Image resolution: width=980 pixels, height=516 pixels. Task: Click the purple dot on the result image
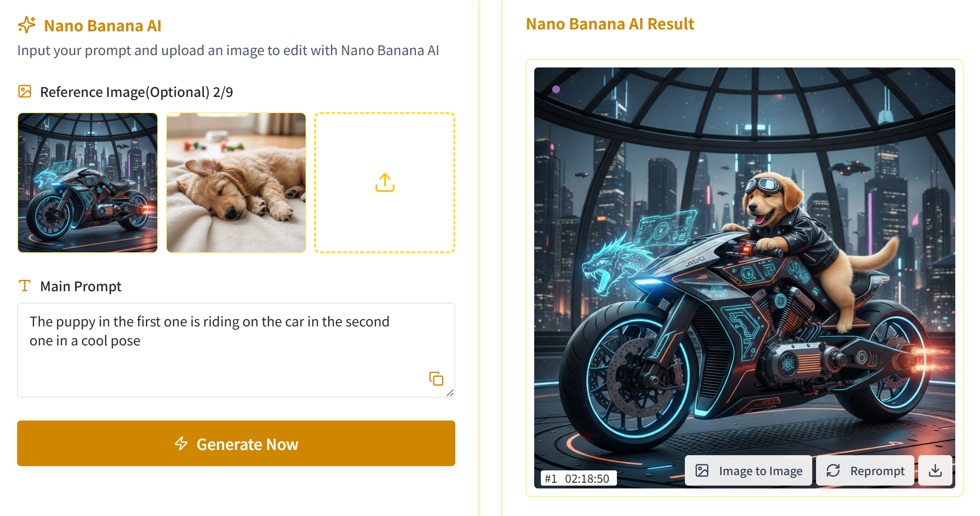[x=556, y=89]
